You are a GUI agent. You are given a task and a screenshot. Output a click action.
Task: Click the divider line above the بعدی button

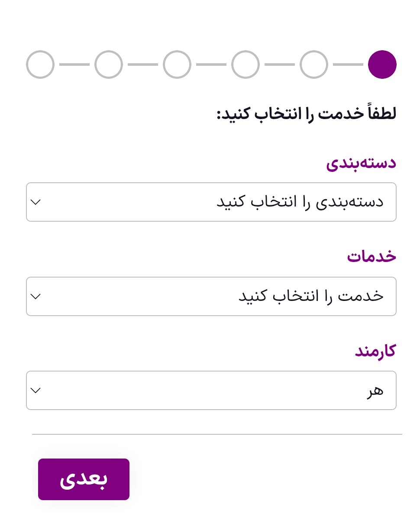(216, 434)
